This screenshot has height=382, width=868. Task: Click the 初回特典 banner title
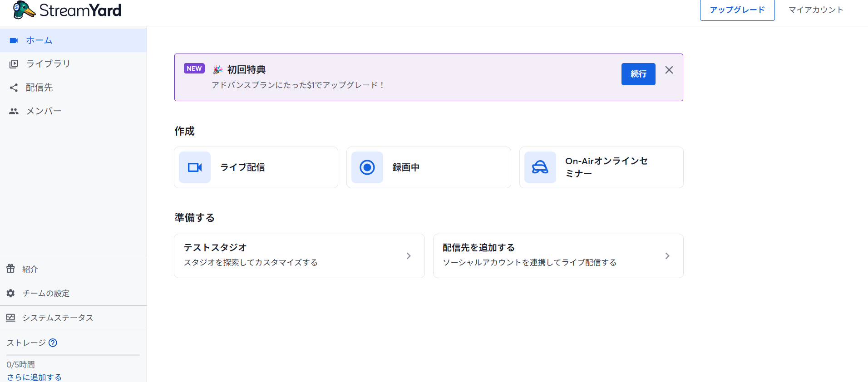point(247,69)
